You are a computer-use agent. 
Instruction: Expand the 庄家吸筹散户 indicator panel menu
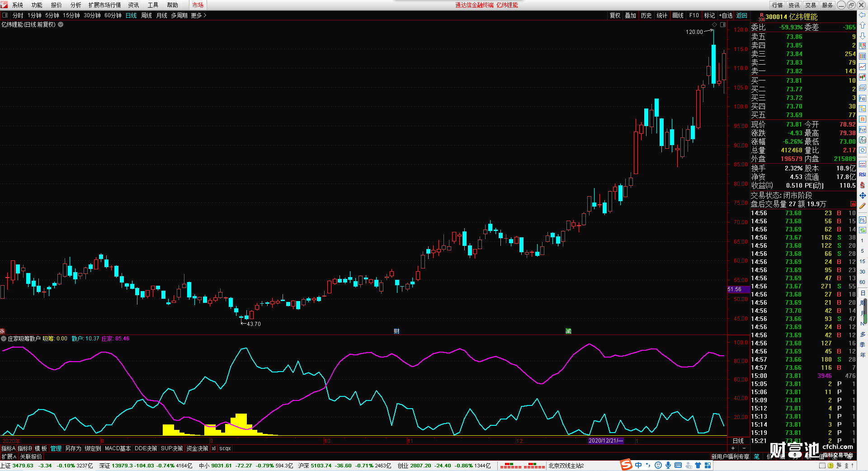[4, 339]
